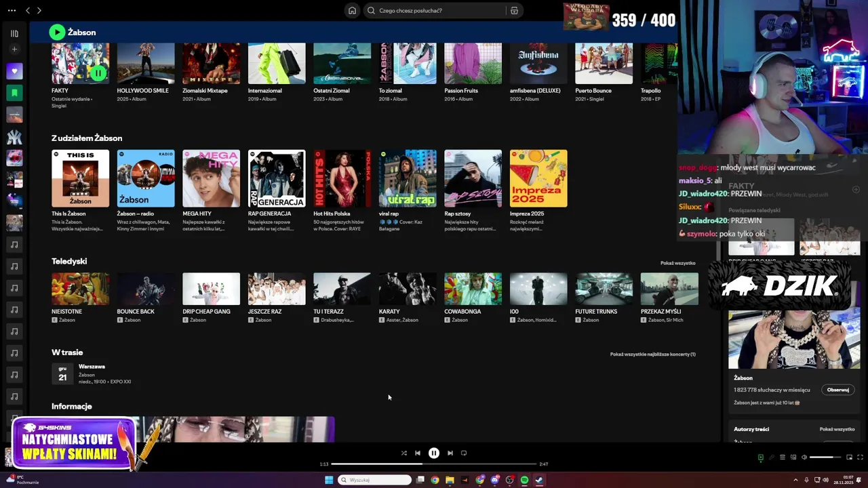Adjust the Spotify volume slider
The image size is (868, 488).
coord(825,457)
